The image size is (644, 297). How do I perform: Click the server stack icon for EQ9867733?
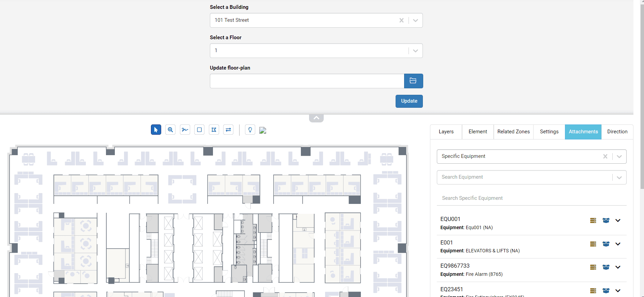593,267
